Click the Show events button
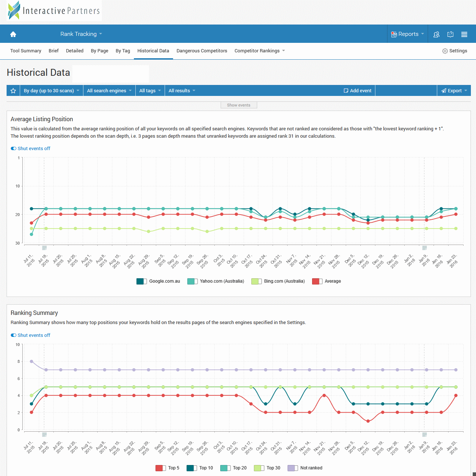The image size is (476, 476). 239,105
